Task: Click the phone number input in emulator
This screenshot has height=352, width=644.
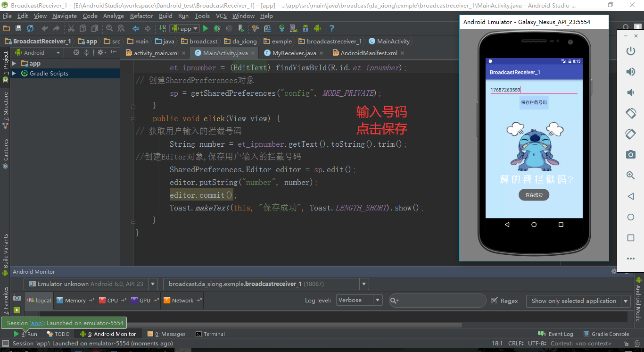Action: click(534, 90)
